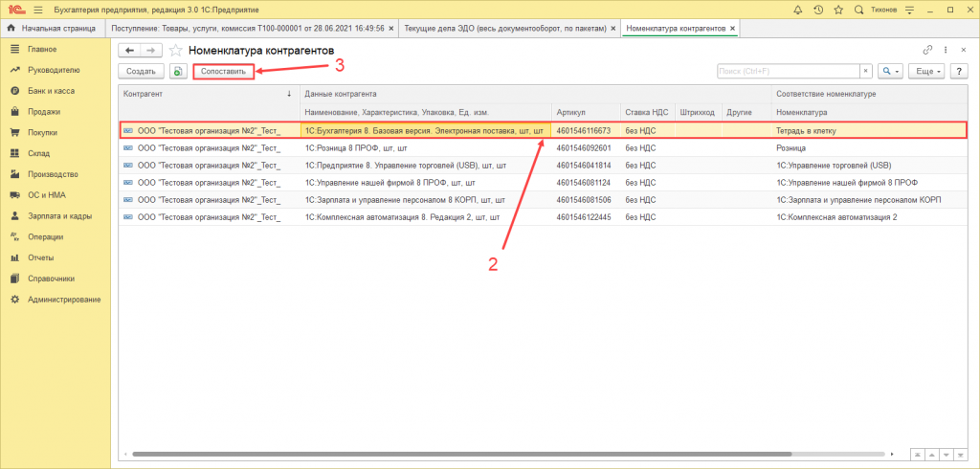Open Руководителю section in sidebar

(54, 70)
